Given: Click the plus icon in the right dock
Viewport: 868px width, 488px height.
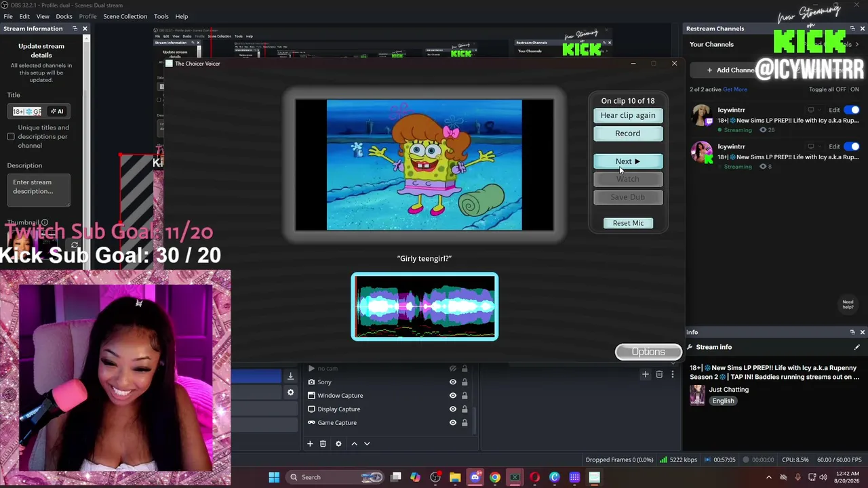Looking at the screenshot, I should (x=646, y=374).
